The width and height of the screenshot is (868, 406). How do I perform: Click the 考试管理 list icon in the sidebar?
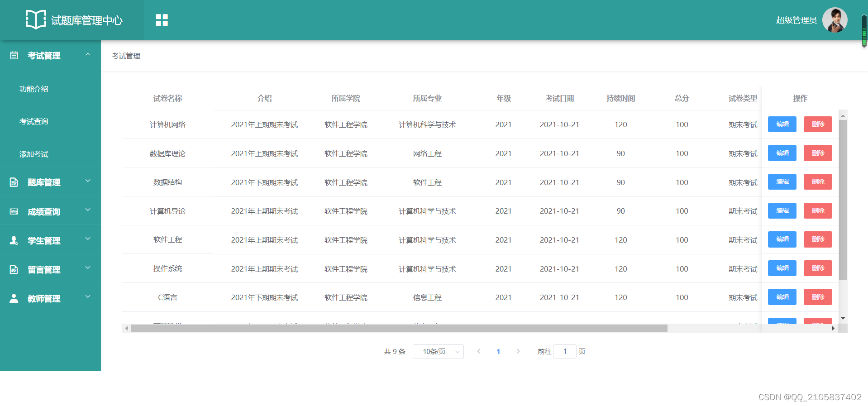[14, 55]
